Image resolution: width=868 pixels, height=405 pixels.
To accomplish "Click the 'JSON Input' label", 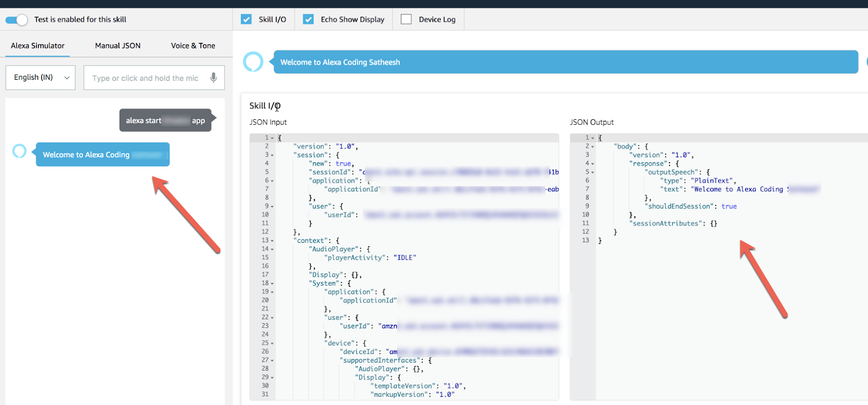I will [268, 122].
